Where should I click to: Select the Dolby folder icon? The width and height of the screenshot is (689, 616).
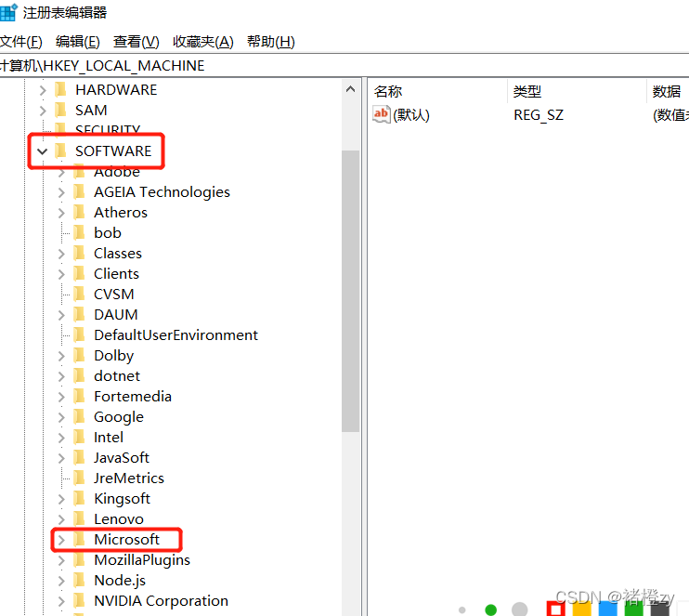coord(79,355)
